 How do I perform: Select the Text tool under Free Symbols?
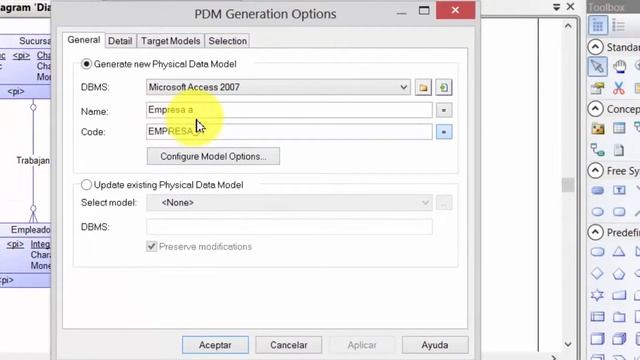point(619,190)
